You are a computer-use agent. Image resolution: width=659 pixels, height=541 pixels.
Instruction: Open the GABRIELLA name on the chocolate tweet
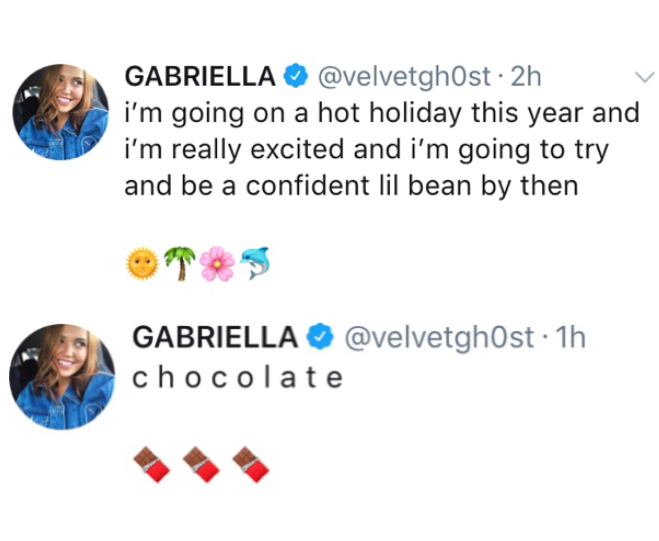(215, 338)
